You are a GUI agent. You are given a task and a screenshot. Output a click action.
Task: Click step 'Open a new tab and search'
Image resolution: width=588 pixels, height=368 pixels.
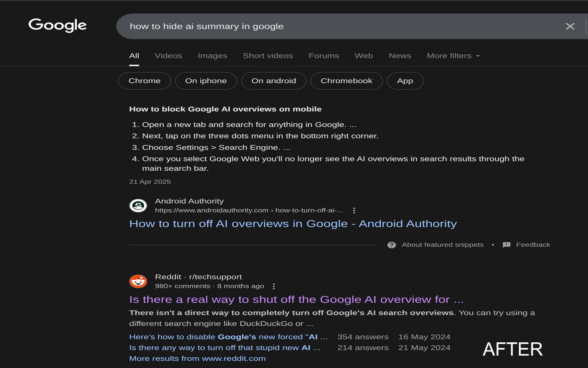click(x=249, y=125)
